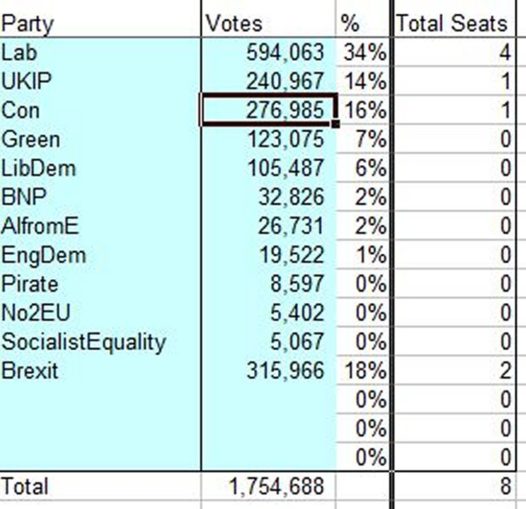Select the total seats sum cell showing 8
Screen dimensions: 526x509
click(455, 486)
